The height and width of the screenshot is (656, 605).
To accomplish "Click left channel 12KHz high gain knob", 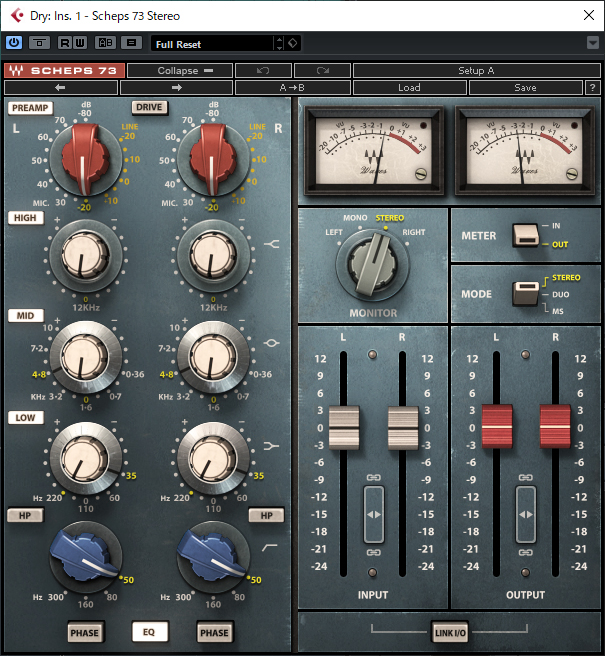I will click(x=85, y=255).
